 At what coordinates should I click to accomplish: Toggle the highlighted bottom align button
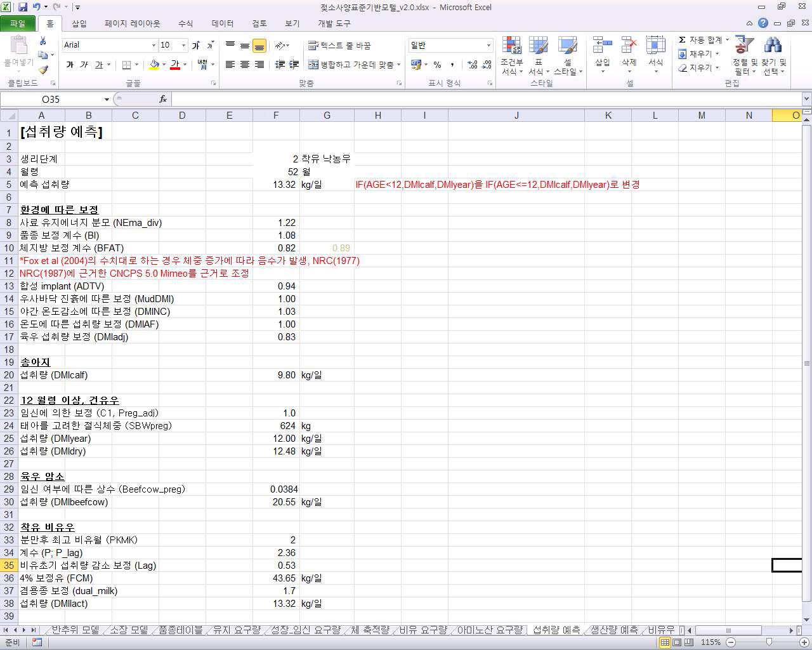pyautogui.click(x=259, y=46)
